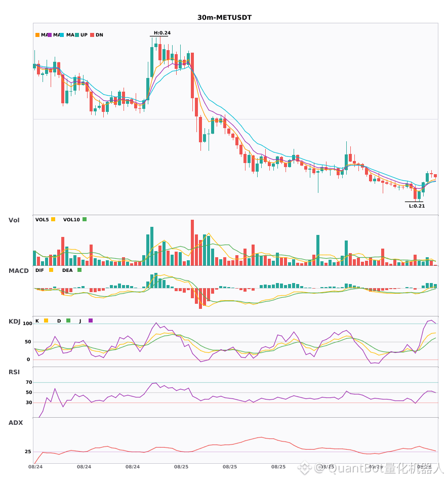The height and width of the screenshot is (481, 448).
Task: Select the green DEA legend swatch
Action: (x=79, y=270)
